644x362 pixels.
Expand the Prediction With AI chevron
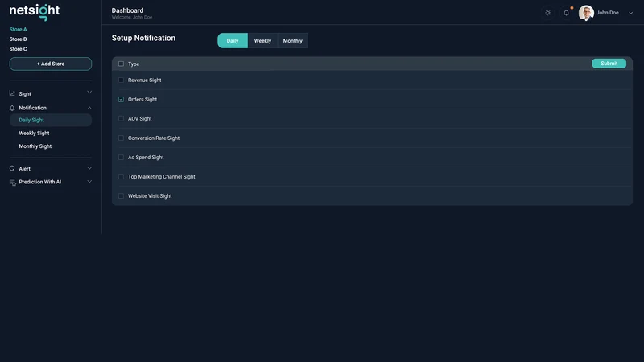(89, 182)
